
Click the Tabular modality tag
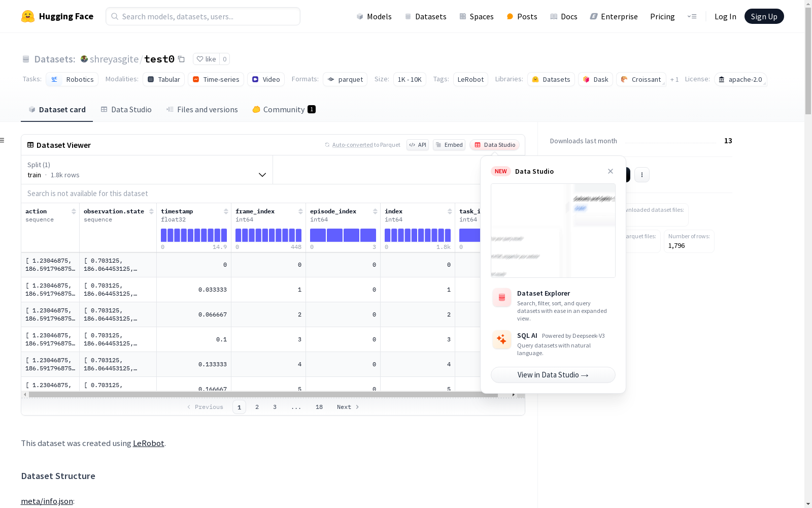(164, 79)
